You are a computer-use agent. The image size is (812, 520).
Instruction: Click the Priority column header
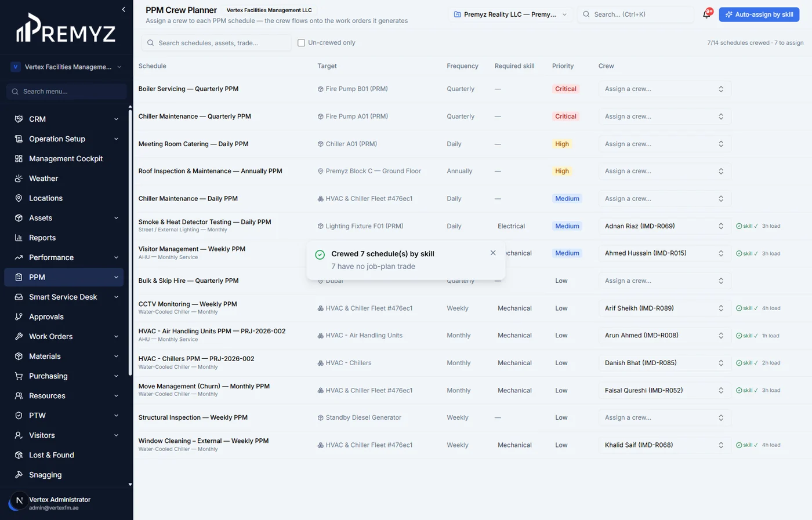(563, 66)
